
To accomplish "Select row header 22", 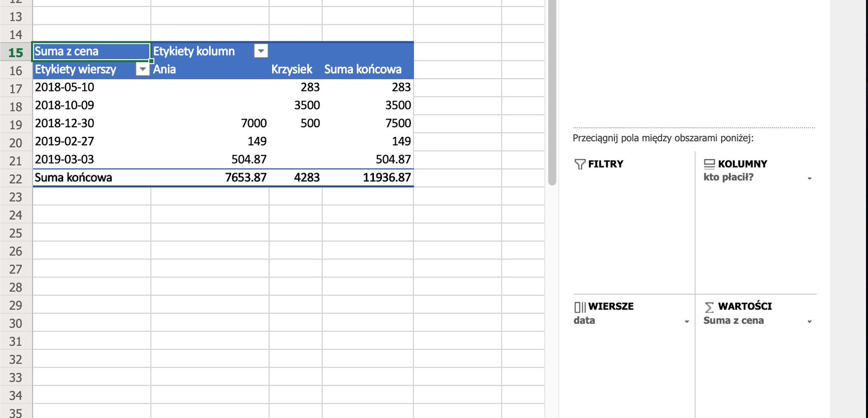I will (16, 179).
